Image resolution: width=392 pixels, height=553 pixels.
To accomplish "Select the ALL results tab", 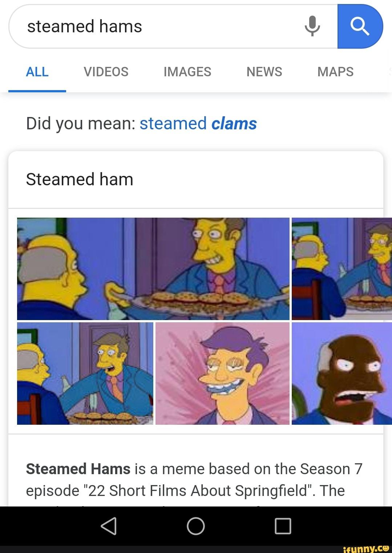I will click(37, 72).
